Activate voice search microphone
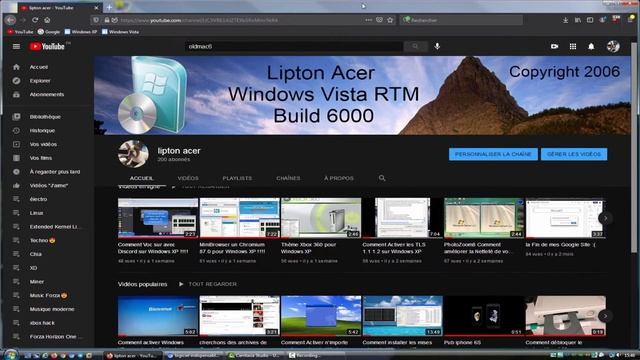 [437, 47]
